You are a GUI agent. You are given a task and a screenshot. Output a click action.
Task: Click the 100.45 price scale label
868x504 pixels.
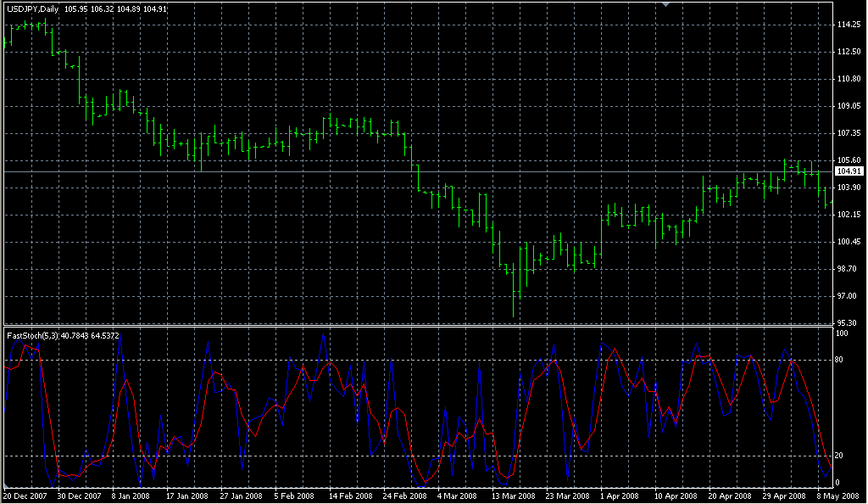pos(849,242)
